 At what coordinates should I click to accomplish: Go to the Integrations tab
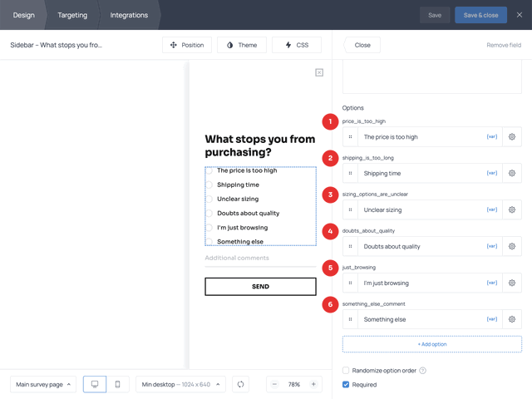129,15
